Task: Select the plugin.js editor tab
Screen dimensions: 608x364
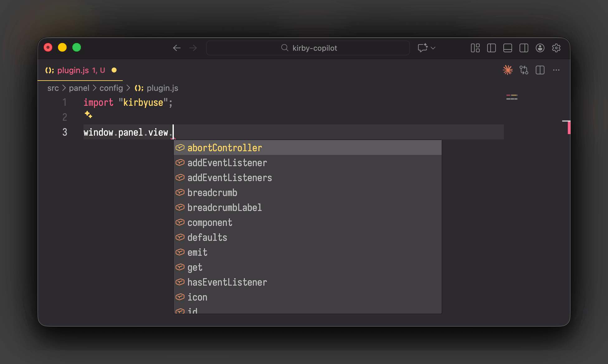Action: [80, 70]
